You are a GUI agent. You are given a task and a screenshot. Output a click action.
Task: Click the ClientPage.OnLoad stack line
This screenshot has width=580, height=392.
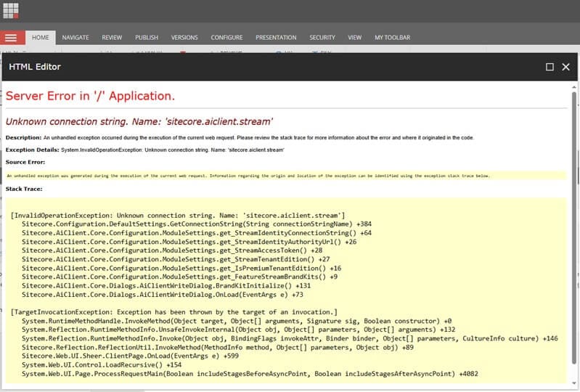point(130,356)
